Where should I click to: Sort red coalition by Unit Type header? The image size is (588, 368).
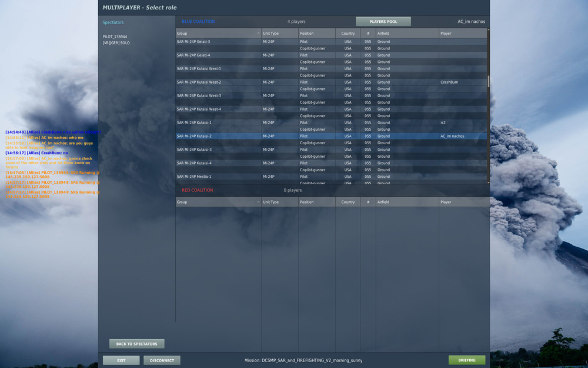tap(280, 202)
